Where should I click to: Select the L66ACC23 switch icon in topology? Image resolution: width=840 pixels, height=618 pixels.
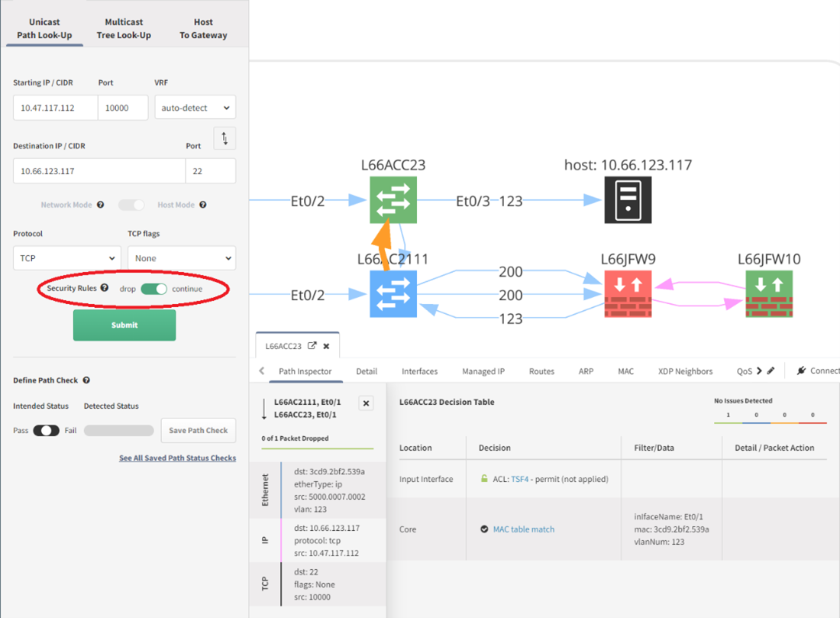point(393,200)
